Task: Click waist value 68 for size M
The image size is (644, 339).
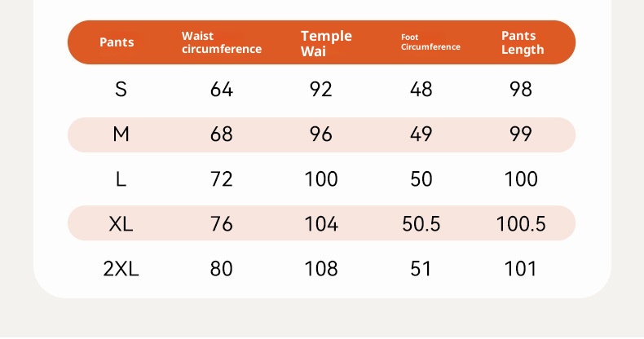Action: (x=222, y=134)
